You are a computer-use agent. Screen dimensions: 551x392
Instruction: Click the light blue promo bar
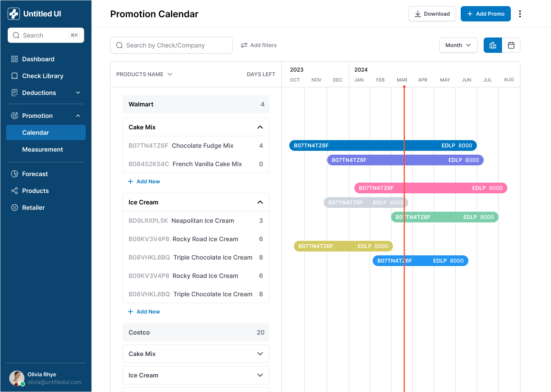tap(421, 261)
